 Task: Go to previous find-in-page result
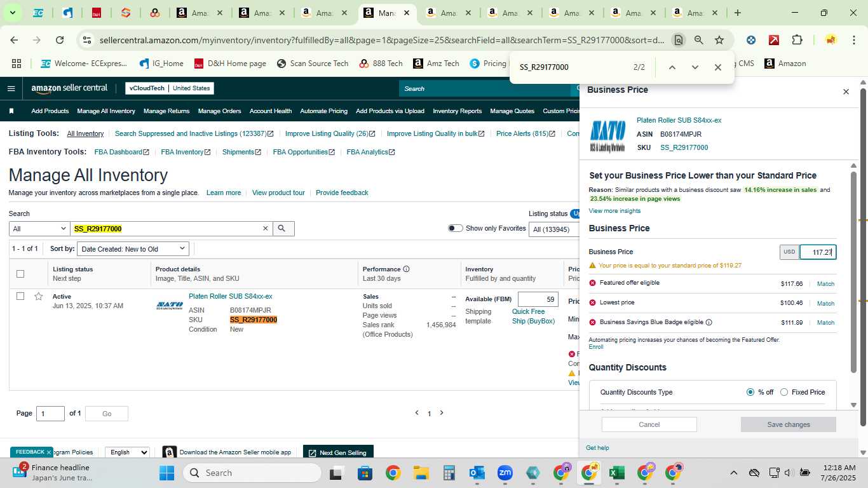pyautogui.click(x=672, y=67)
